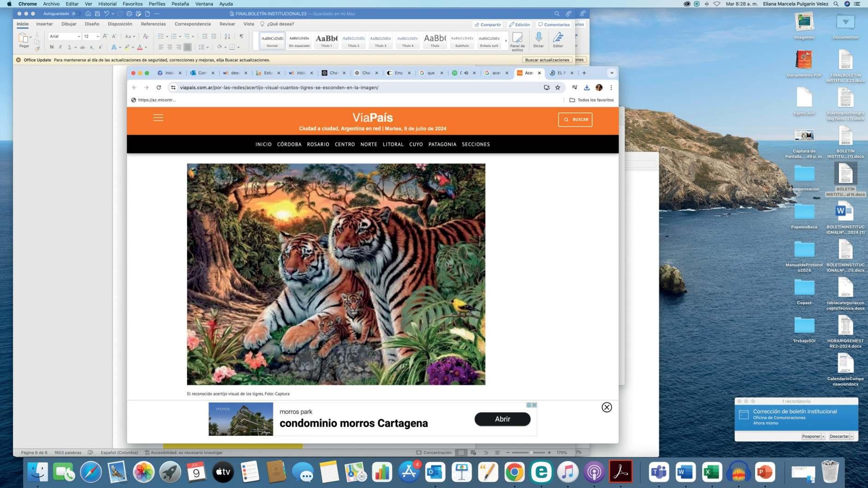Click the sort icon in Word ribbon

point(227,36)
